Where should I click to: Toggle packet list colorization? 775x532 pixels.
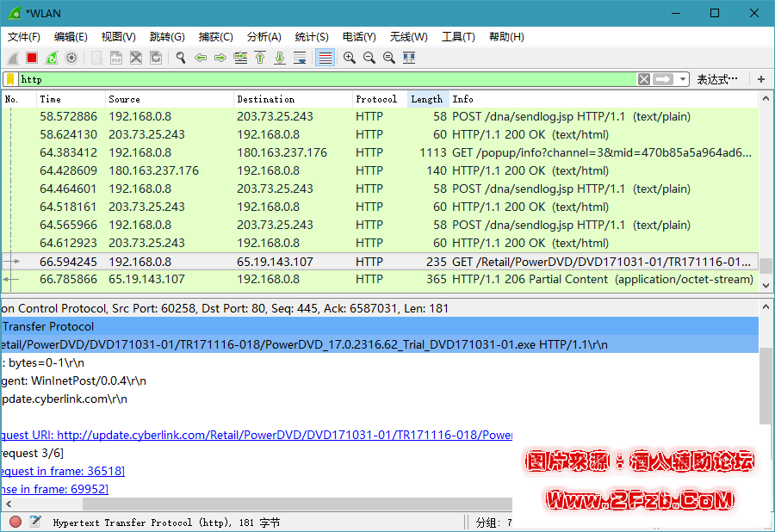(325, 58)
